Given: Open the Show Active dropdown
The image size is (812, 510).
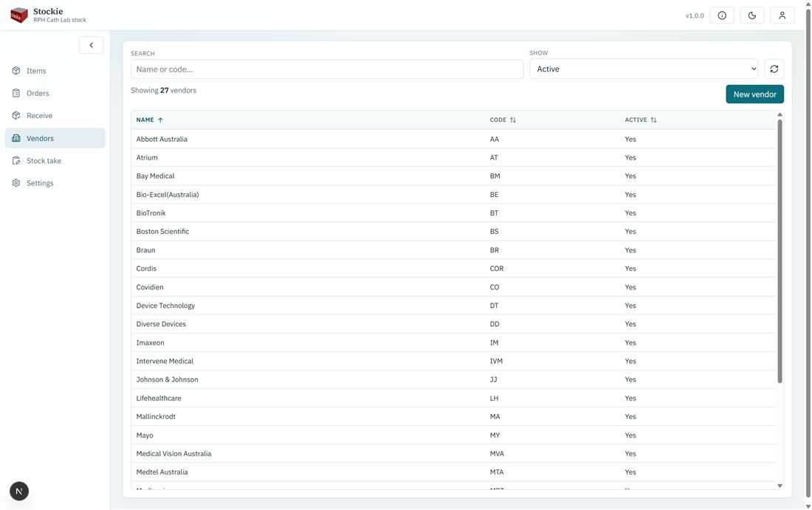Looking at the screenshot, I should pos(644,69).
